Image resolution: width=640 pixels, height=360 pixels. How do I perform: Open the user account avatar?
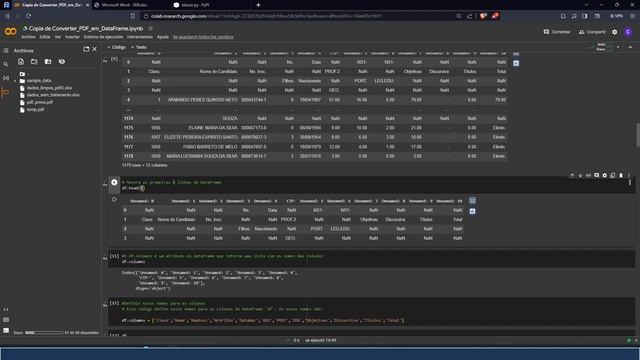(x=628, y=32)
